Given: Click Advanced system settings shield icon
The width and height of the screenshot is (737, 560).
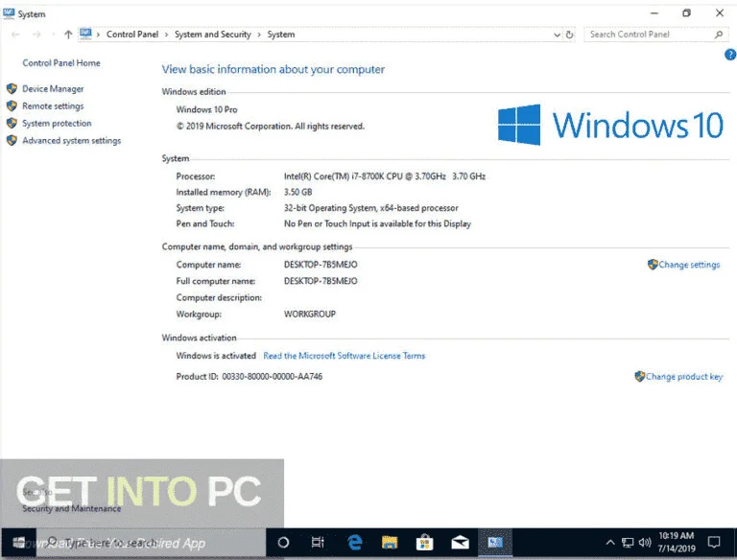Looking at the screenshot, I should 12,140.
